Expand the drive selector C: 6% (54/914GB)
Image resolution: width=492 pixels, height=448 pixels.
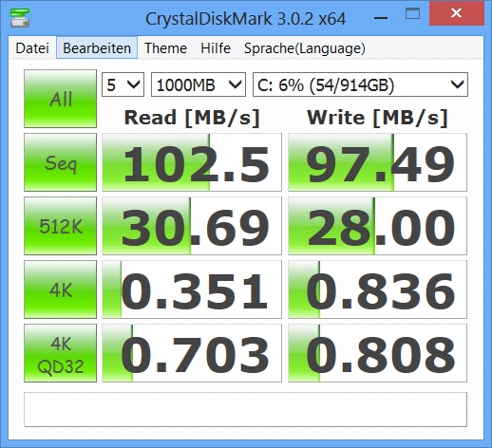360,84
